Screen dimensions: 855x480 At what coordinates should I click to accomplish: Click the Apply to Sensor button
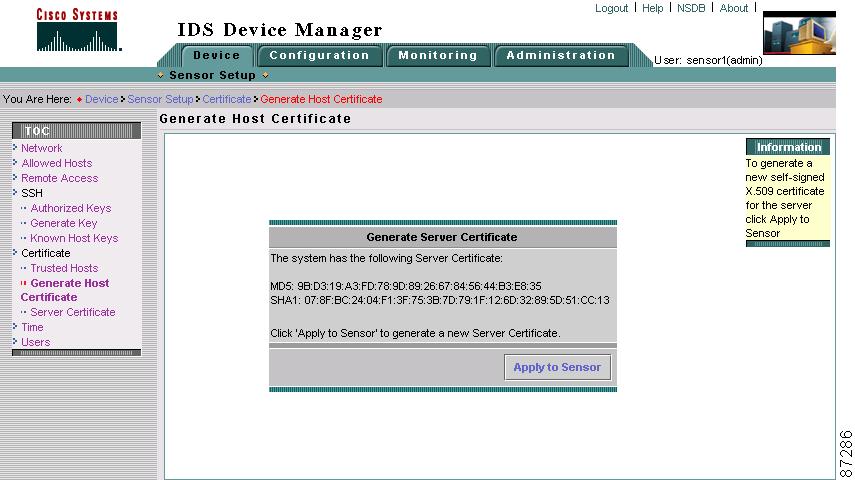(x=557, y=368)
